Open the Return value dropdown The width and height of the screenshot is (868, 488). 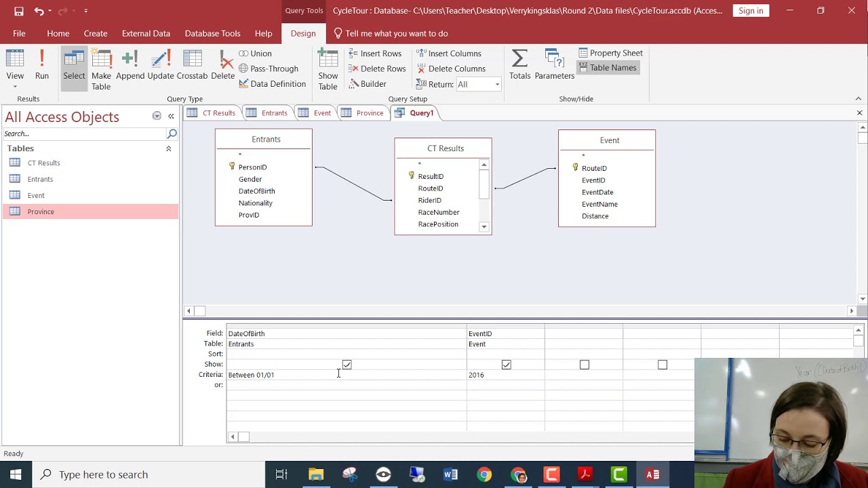tap(497, 85)
